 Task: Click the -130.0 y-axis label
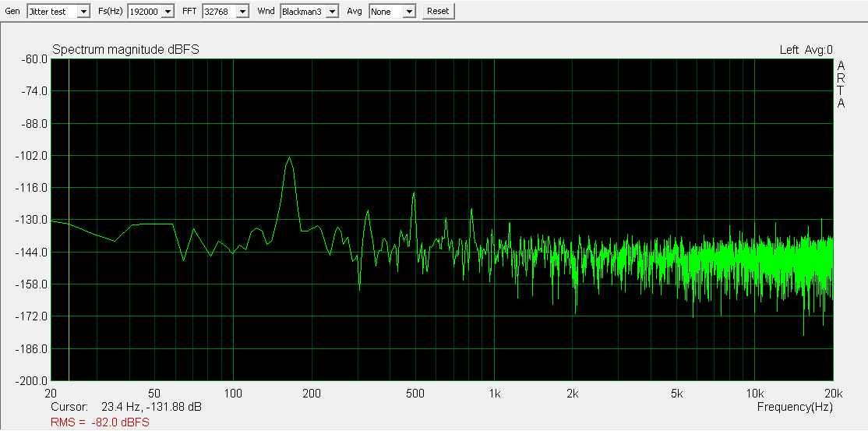(33, 220)
